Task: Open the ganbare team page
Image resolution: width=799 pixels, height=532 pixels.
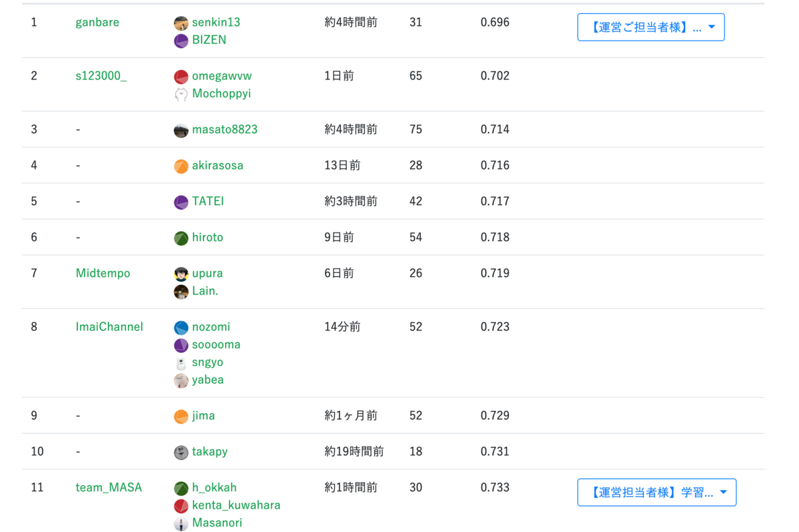Action: click(97, 22)
